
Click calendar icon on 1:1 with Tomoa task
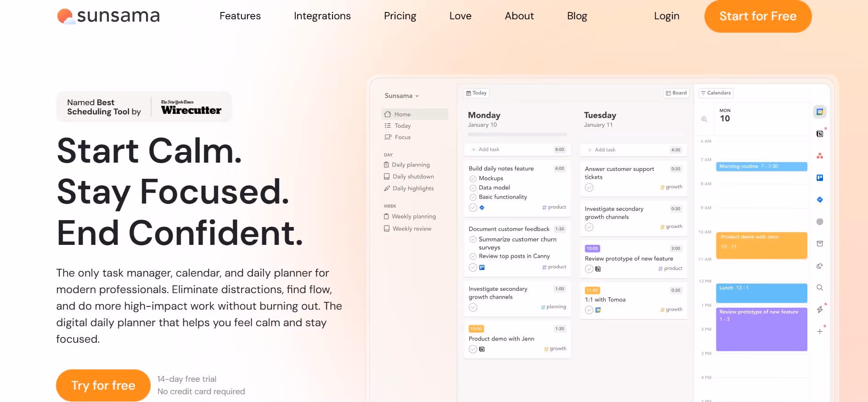[598, 310]
